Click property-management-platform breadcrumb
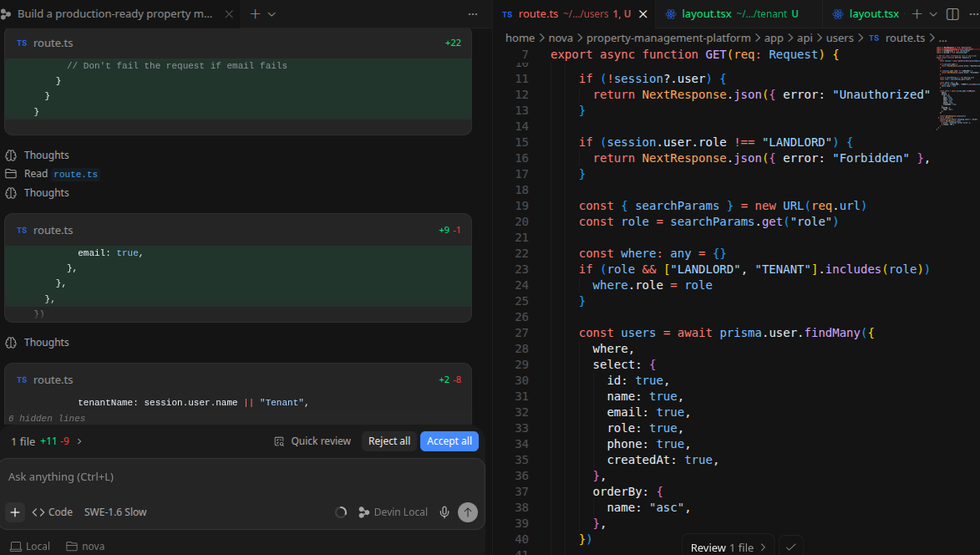The image size is (980, 555). [668, 38]
